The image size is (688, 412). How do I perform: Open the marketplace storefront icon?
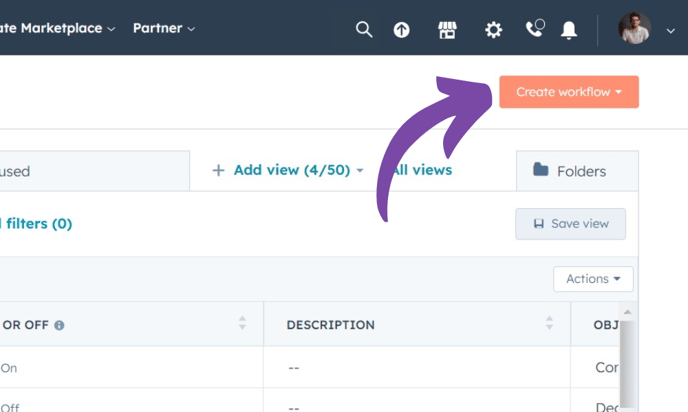point(447,30)
